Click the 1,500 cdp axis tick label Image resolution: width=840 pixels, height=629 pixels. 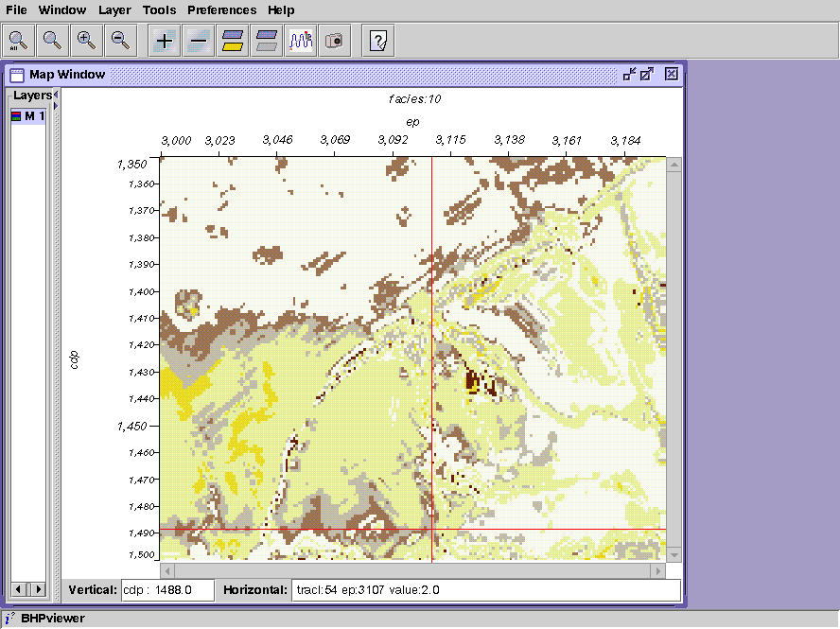pyautogui.click(x=142, y=555)
